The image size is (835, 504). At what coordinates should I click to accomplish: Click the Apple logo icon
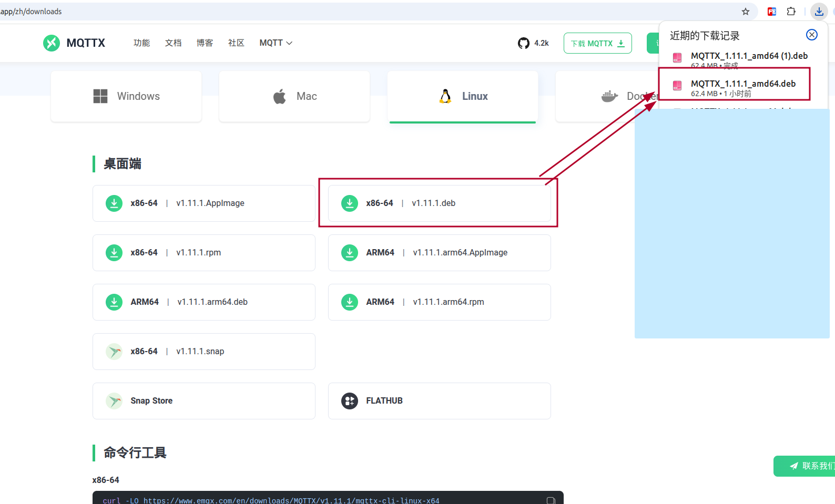280,96
